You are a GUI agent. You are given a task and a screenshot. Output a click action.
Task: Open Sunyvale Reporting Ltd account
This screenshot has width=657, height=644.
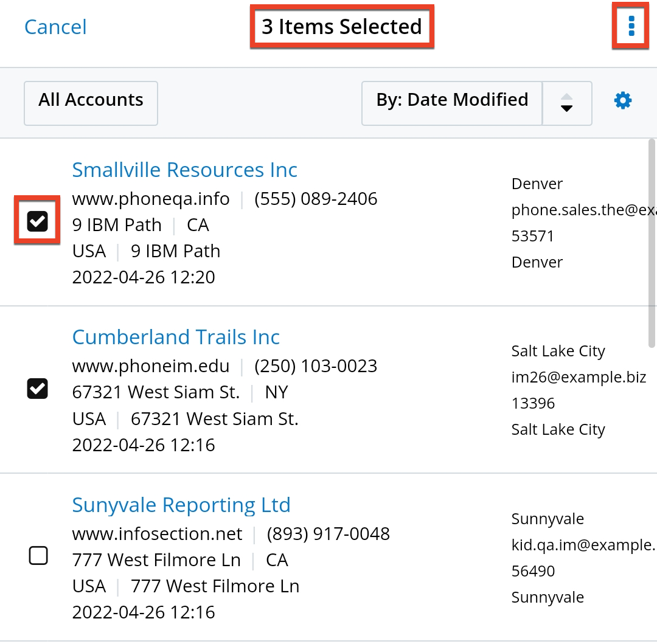click(181, 505)
